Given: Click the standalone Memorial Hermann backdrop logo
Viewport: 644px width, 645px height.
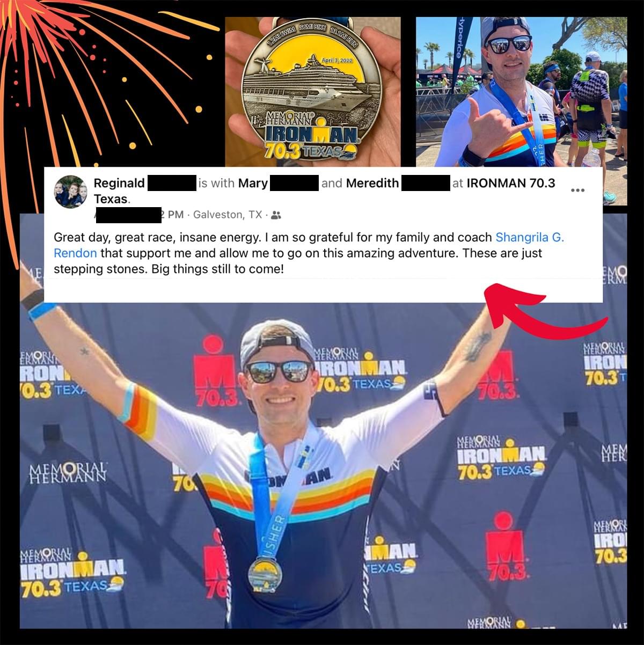Looking at the screenshot, I should 68,473.
